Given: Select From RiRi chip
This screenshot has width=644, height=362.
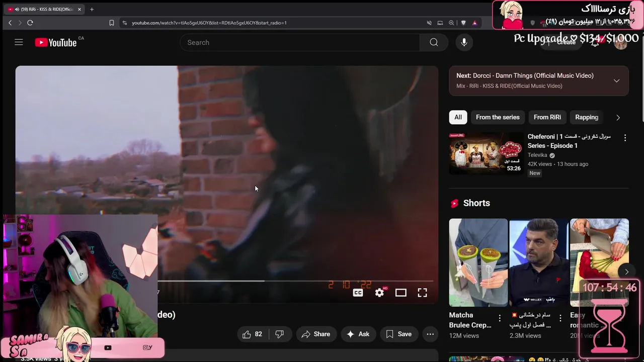Looking at the screenshot, I should [x=547, y=117].
